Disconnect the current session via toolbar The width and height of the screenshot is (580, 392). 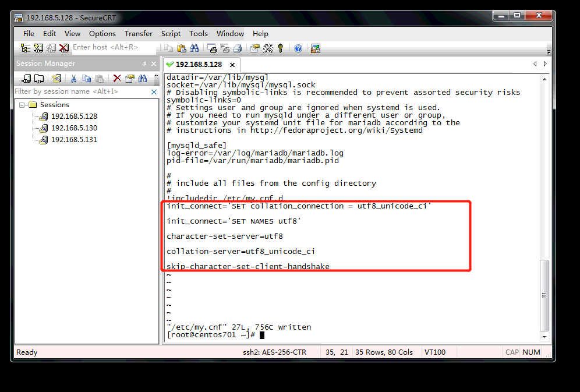coord(64,48)
